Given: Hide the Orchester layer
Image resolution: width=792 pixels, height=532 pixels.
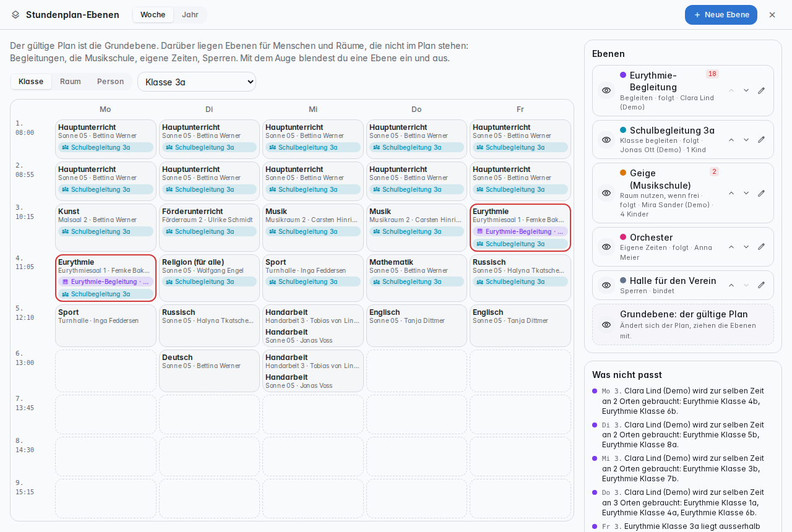Looking at the screenshot, I should click(606, 247).
